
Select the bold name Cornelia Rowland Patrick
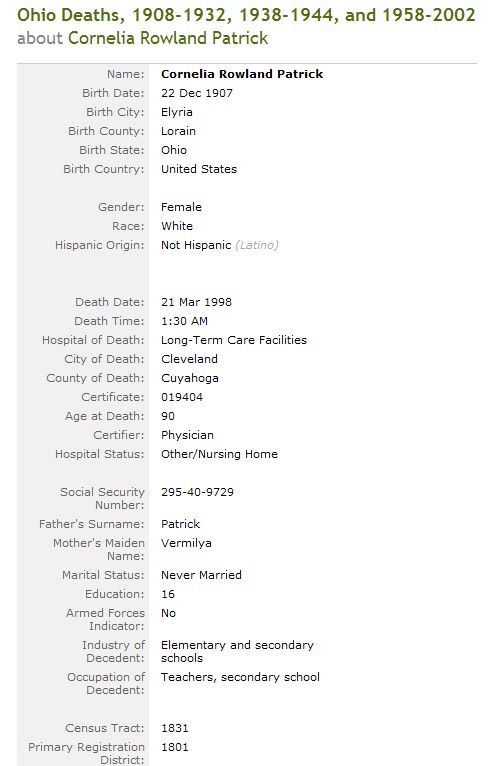tap(242, 74)
